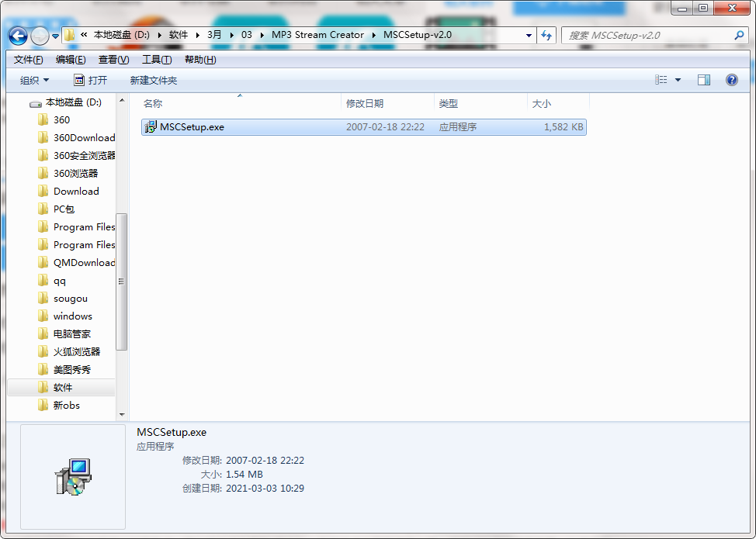The image size is (756, 539).
Task: Click the large installer thumbnail in details pane
Action: pyautogui.click(x=73, y=477)
